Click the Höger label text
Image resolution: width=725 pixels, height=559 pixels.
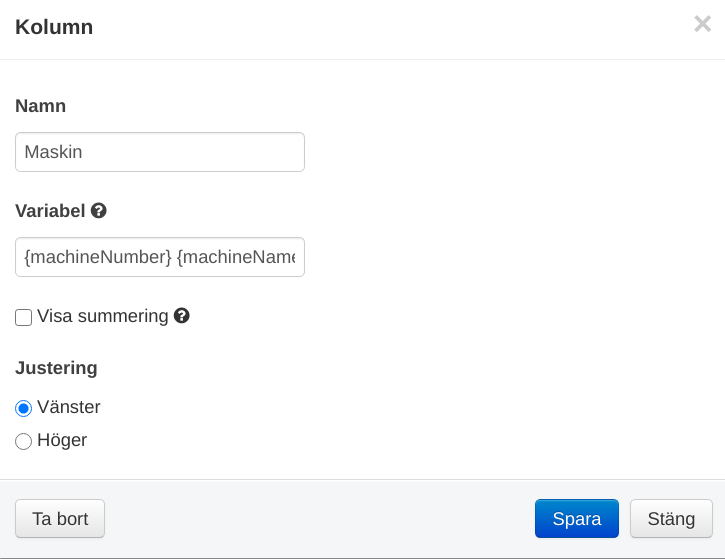(62, 440)
